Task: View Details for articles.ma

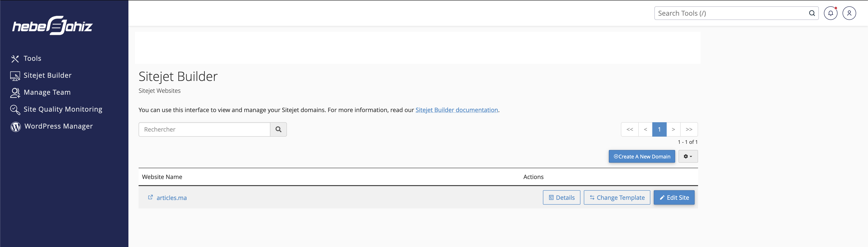Action: tap(562, 197)
